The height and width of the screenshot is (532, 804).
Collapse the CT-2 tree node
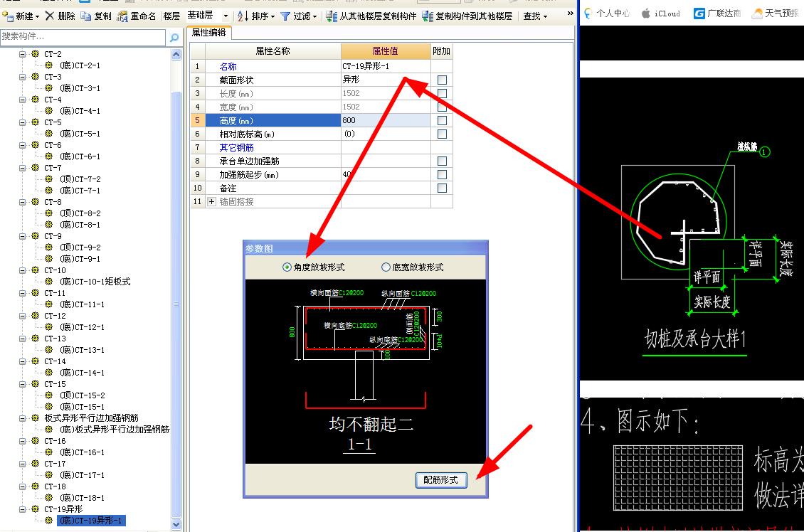point(22,54)
